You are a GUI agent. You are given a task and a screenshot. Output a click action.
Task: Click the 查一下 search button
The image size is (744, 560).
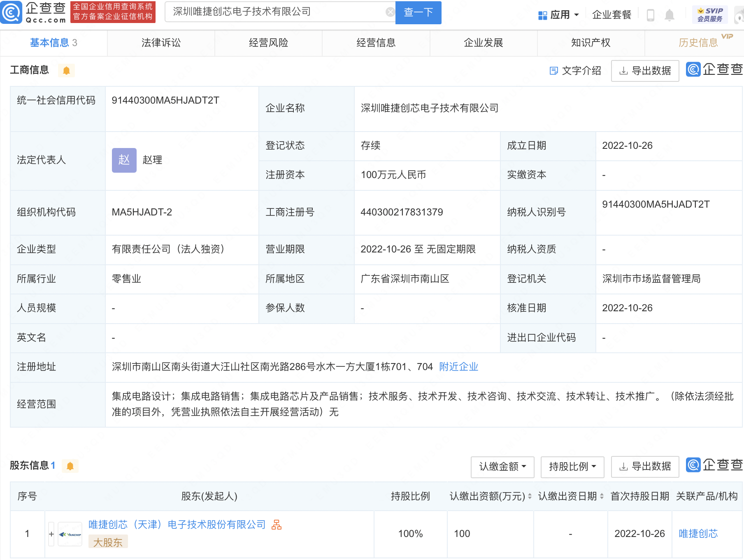(418, 12)
